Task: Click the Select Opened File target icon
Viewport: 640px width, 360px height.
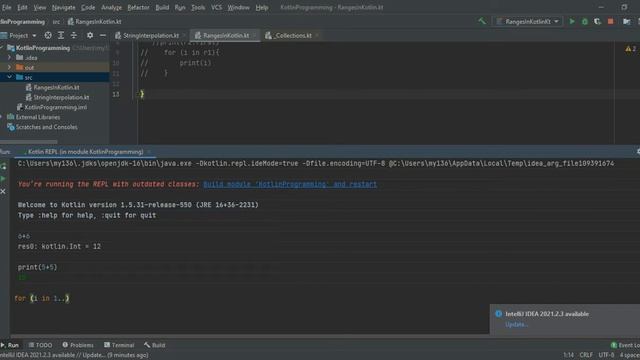Action: [x=48, y=36]
